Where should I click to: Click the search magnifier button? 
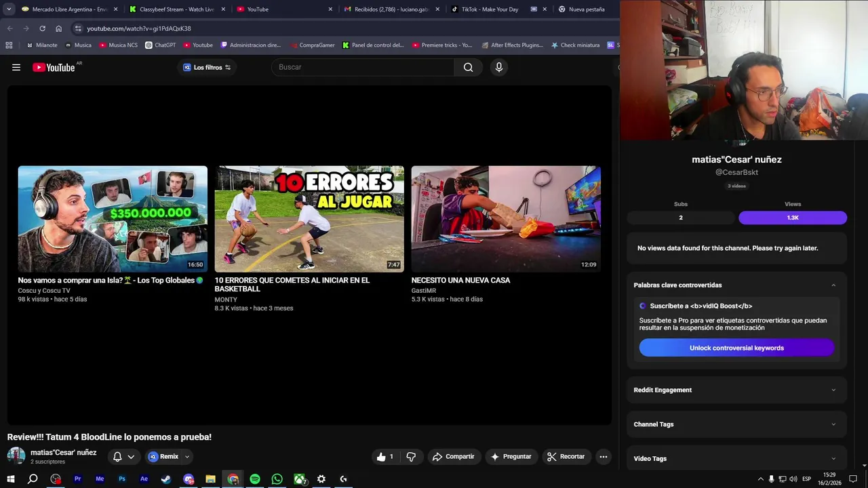pos(468,67)
